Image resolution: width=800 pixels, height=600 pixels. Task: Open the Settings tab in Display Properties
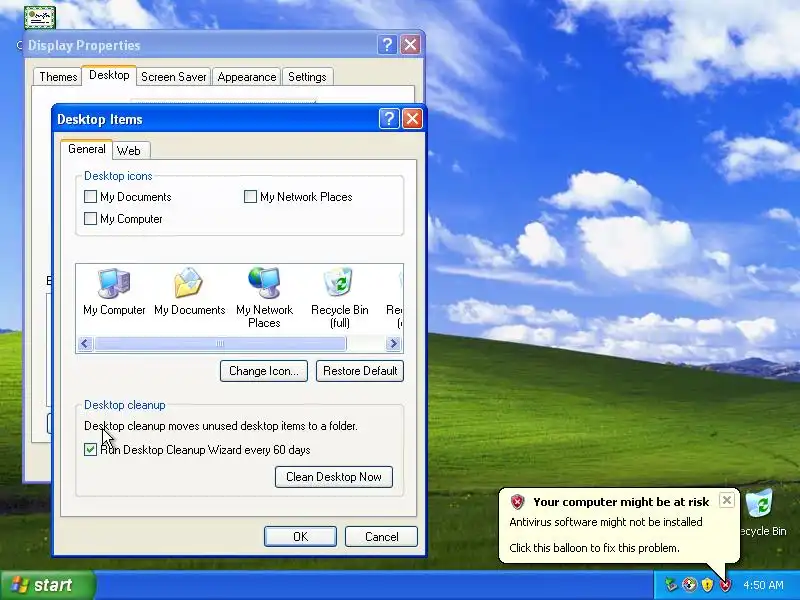tap(307, 77)
